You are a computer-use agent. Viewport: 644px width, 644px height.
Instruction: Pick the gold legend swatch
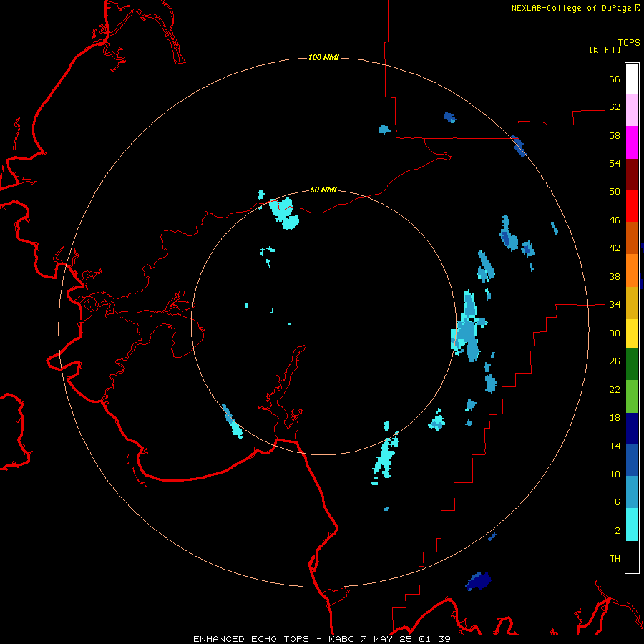pos(632,303)
